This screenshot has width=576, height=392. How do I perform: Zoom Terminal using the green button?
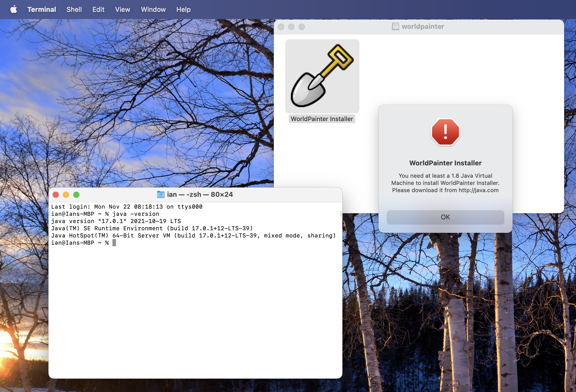pyautogui.click(x=76, y=195)
